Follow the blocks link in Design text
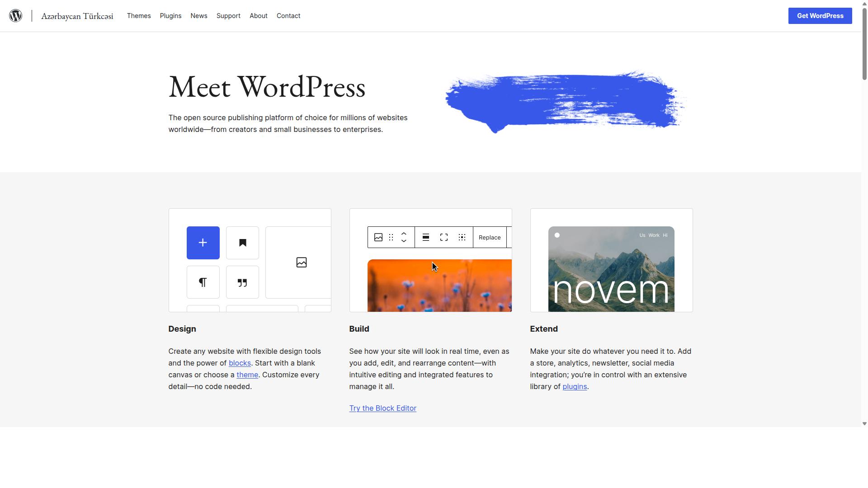Viewport: 868px width, 488px height. [240, 363]
